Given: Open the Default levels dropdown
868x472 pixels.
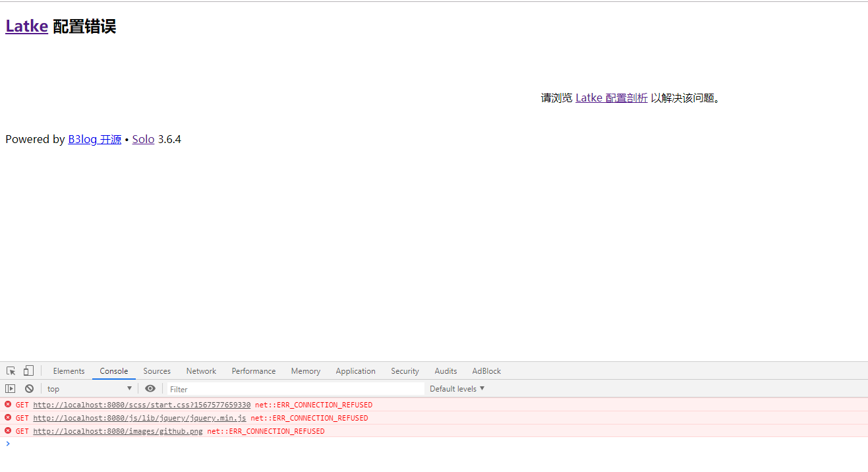Looking at the screenshot, I should (457, 388).
